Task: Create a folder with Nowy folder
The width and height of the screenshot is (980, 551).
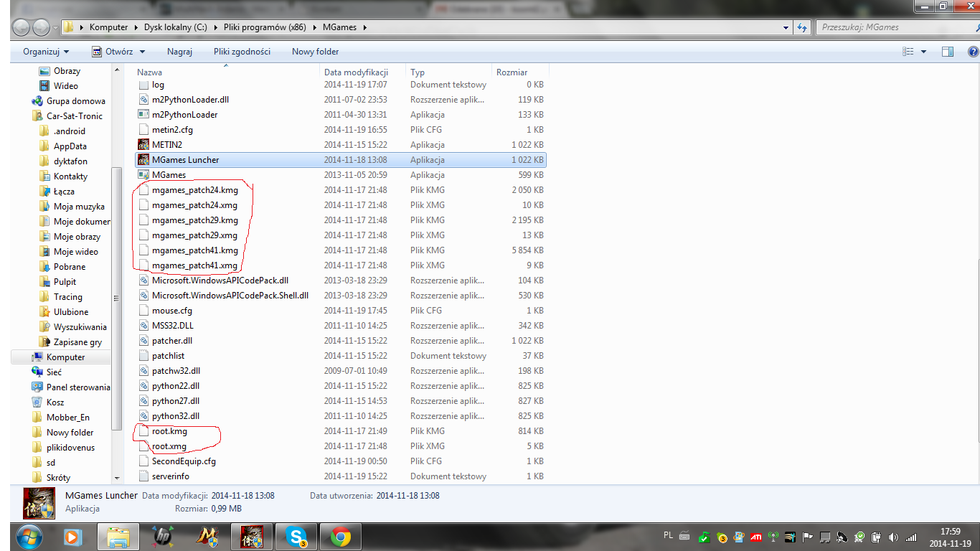Action: (x=315, y=52)
